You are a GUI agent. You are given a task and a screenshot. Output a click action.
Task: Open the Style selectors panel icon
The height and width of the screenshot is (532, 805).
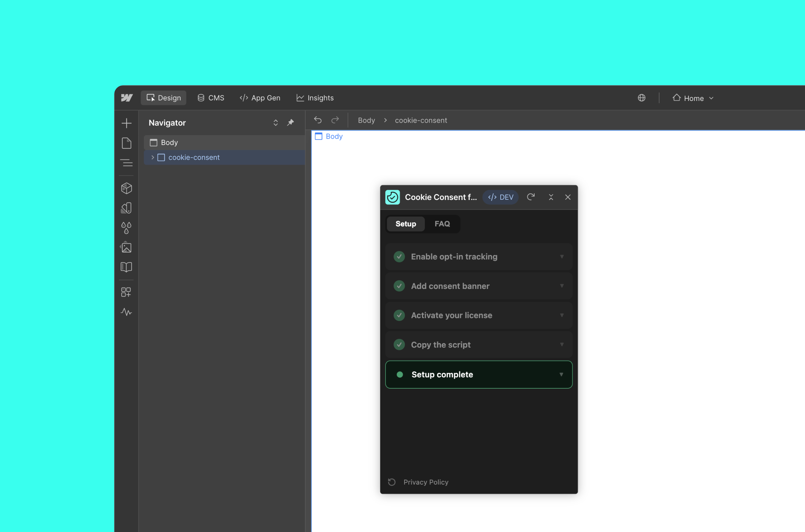click(x=126, y=208)
